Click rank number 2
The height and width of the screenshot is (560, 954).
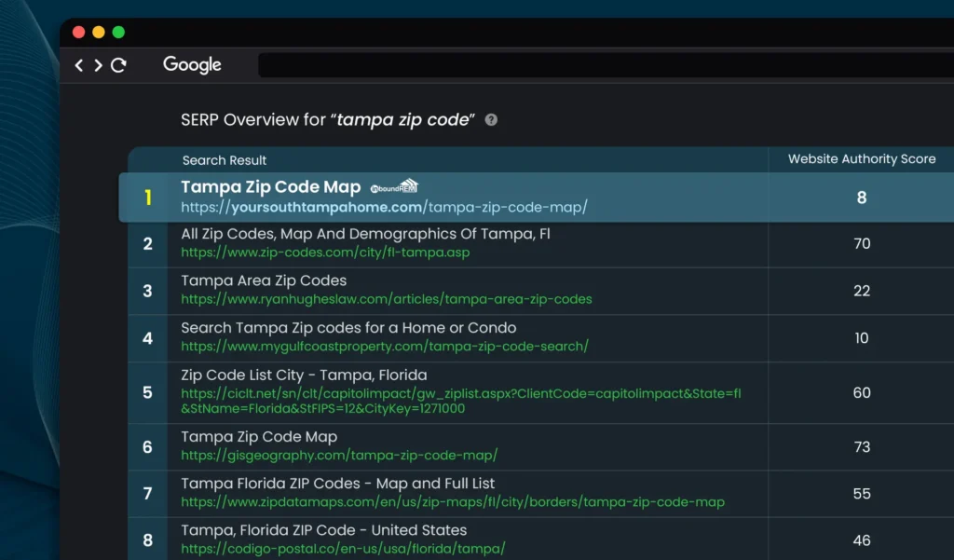[x=148, y=244]
